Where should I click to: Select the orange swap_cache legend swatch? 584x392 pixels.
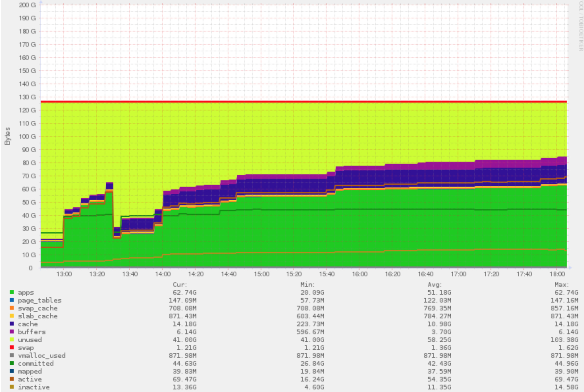[12, 308]
